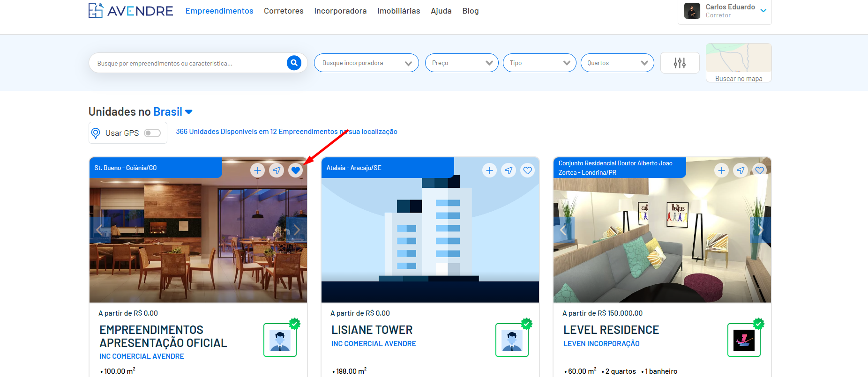Expand Carlos Eduardo user menu chevron
The image size is (868, 377).
763,11
